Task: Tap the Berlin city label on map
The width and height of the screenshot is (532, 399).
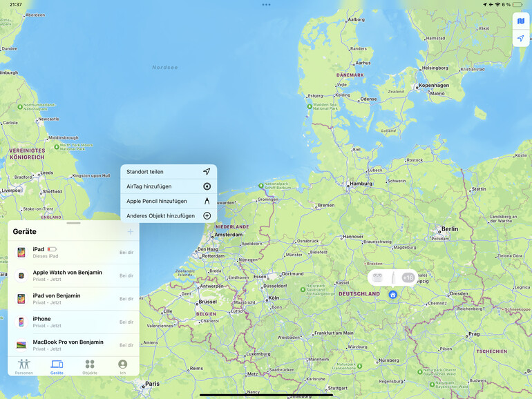Action: tap(450, 229)
